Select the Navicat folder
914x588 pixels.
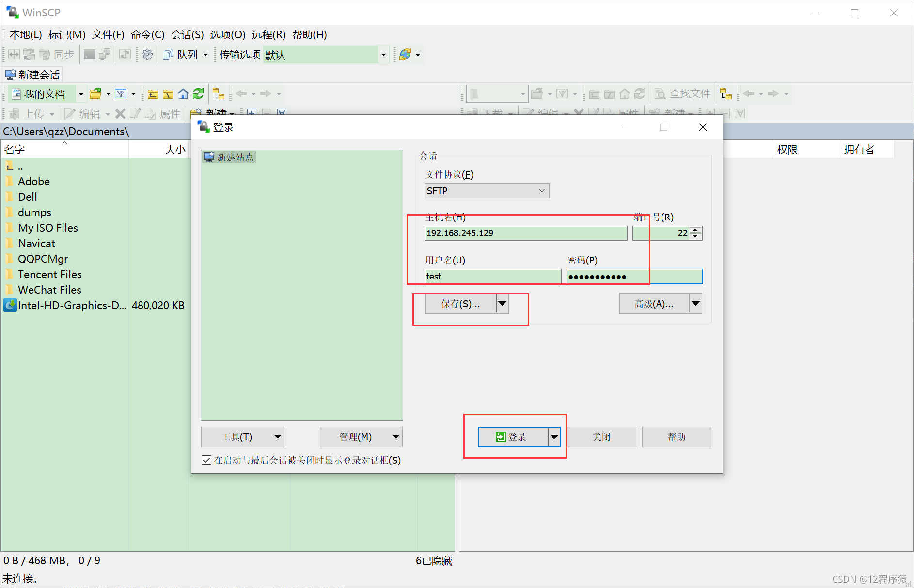[36, 243]
